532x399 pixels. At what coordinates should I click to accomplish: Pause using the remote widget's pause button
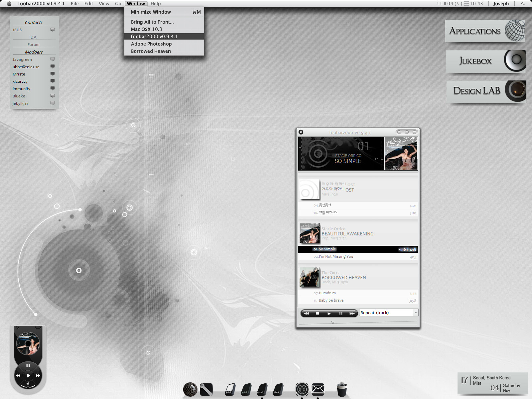tap(28, 365)
